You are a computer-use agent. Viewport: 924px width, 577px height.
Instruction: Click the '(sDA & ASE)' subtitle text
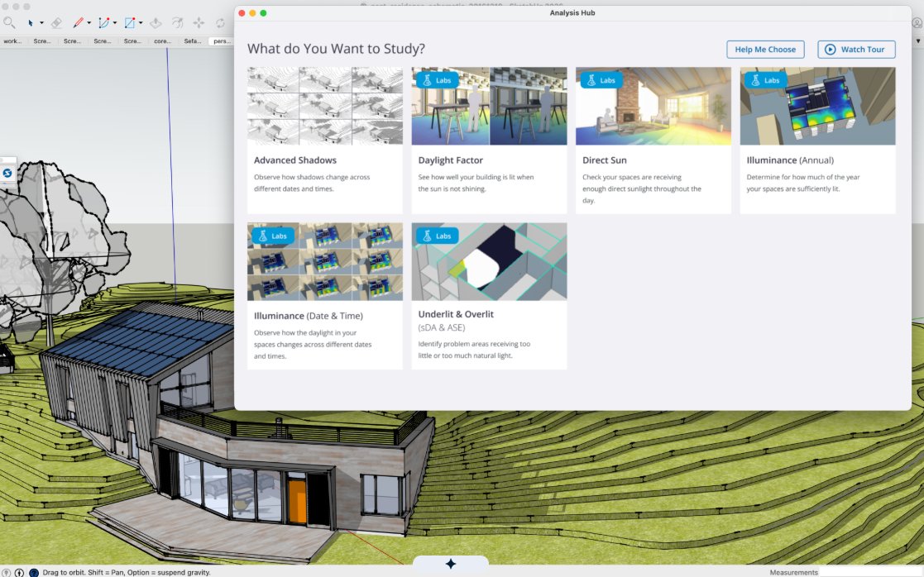click(x=442, y=328)
